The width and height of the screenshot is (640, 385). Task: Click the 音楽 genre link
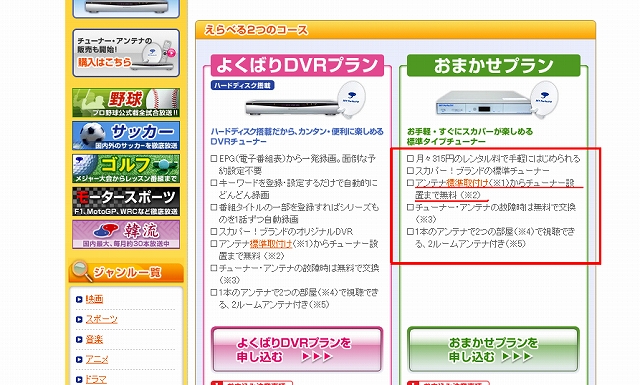[94, 339]
